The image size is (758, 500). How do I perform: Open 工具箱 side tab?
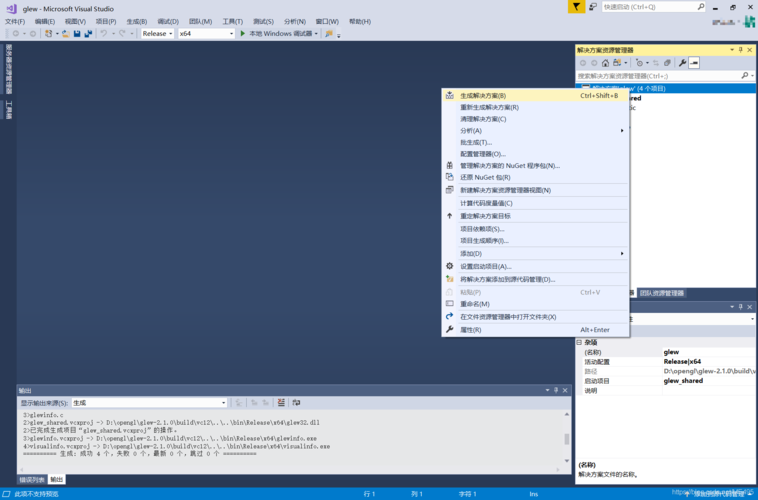tap(9, 110)
